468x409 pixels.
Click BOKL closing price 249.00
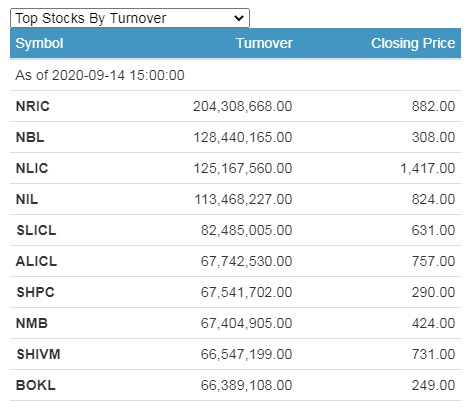433,385
